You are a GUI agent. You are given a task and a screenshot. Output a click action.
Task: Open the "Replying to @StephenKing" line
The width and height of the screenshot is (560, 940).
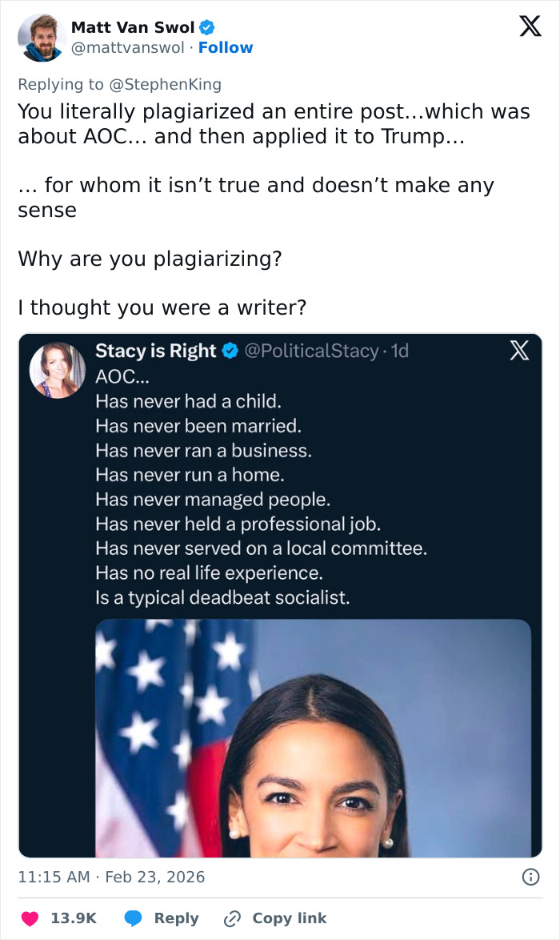[120, 84]
